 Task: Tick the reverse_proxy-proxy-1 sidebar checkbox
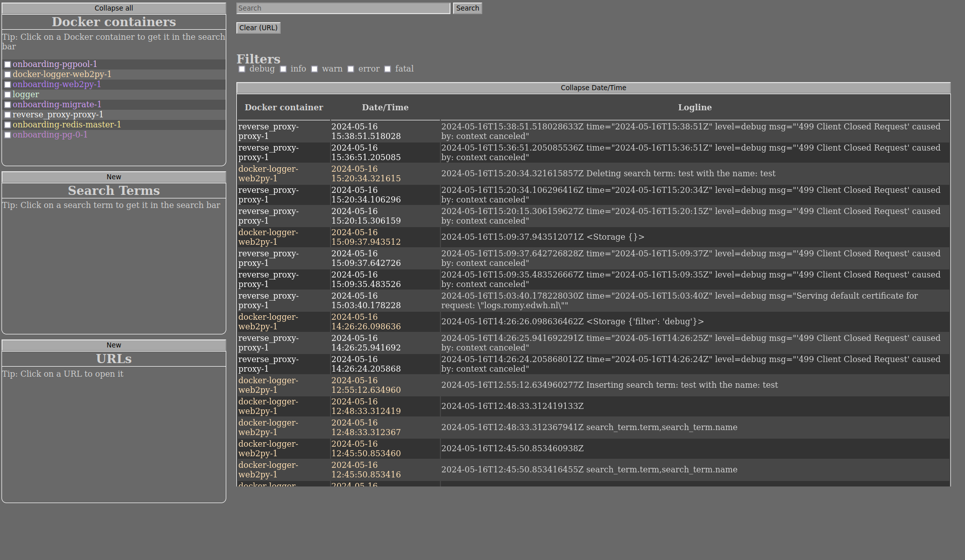(x=8, y=115)
